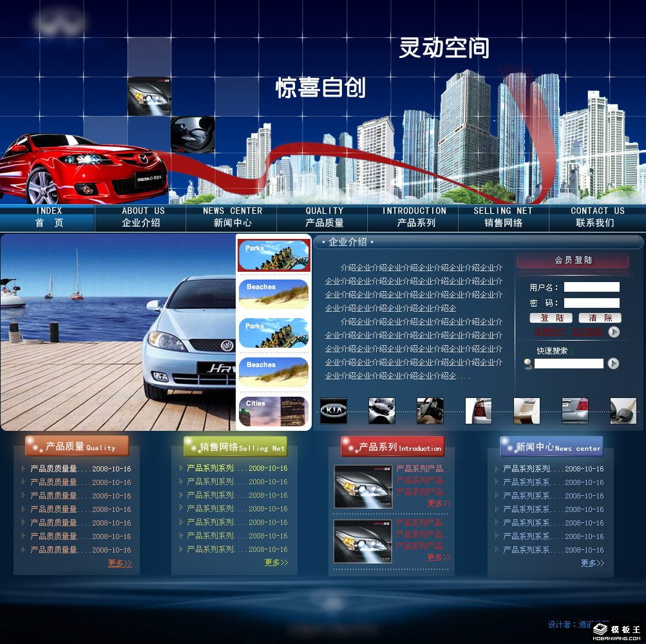Click 更多>> beside upper headlight image
The width and height of the screenshot is (646, 644).
point(439,503)
